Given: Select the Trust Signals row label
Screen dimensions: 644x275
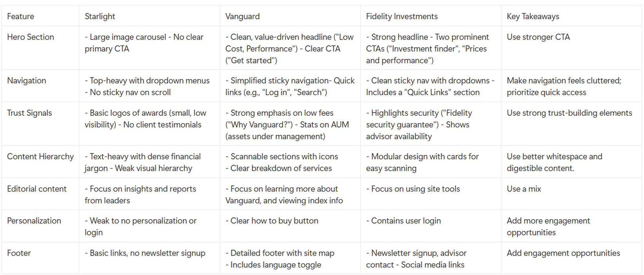Looking at the screenshot, I should [x=29, y=113].
